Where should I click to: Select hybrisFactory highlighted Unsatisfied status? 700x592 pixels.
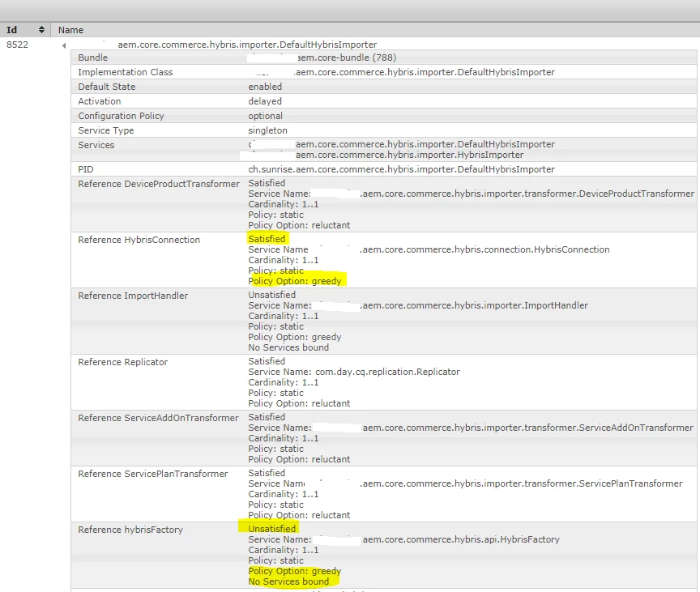pos(272,529)
